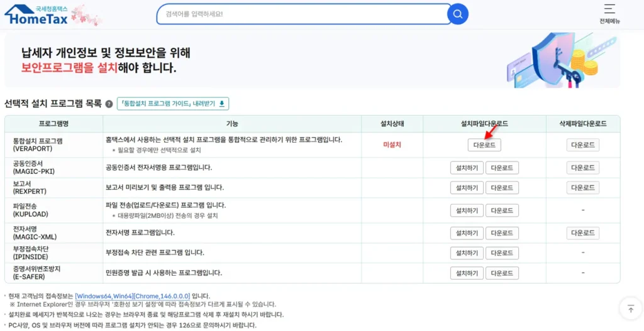
Task: Click the download arrow on guide button
Action: 222,104
